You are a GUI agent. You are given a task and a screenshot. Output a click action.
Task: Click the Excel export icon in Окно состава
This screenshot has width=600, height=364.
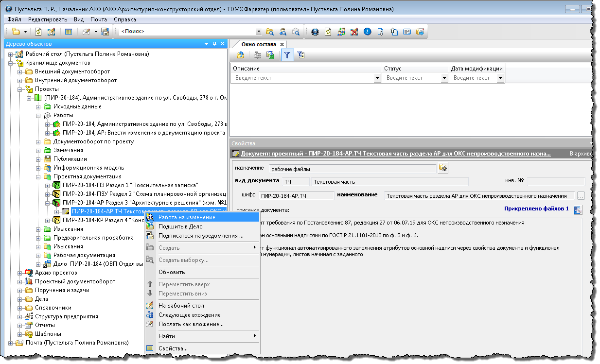point(270,55)
